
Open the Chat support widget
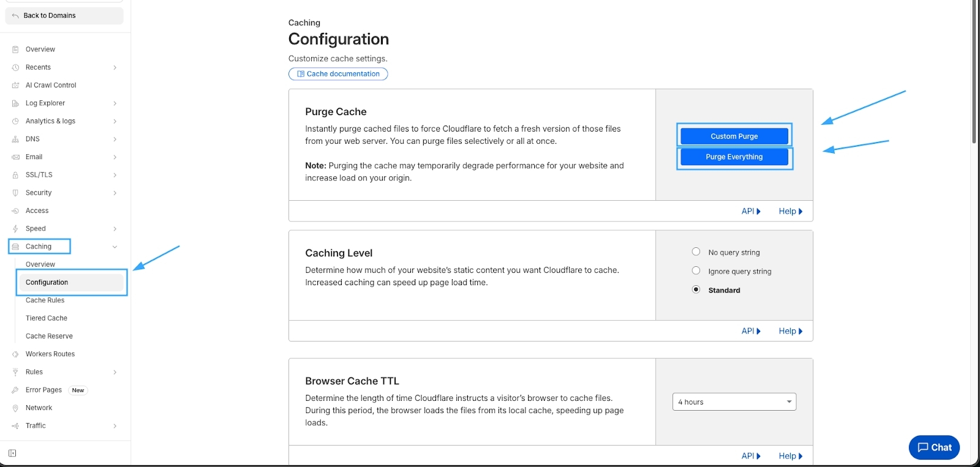(x=934, y=447)
